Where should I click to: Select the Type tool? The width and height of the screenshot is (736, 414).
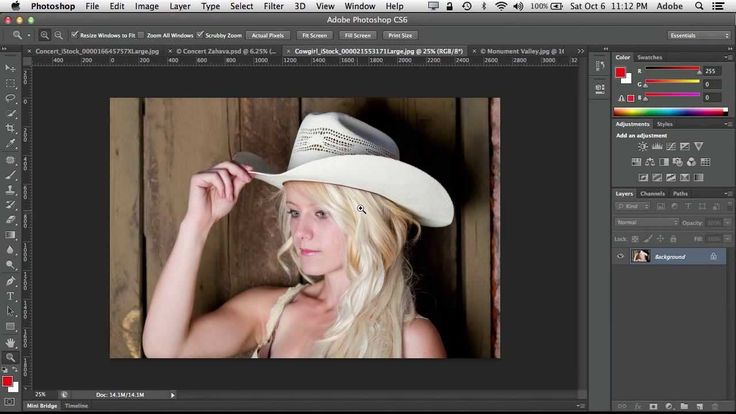(11, 296)
